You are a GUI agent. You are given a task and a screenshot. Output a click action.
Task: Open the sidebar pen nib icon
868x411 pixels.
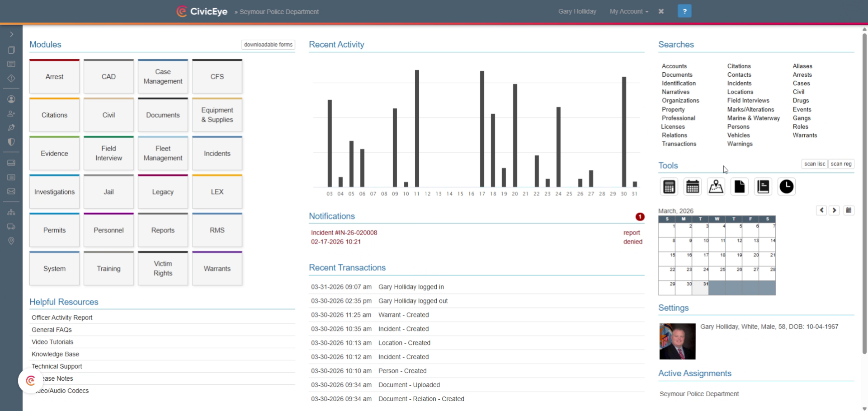tap(11, 127)
